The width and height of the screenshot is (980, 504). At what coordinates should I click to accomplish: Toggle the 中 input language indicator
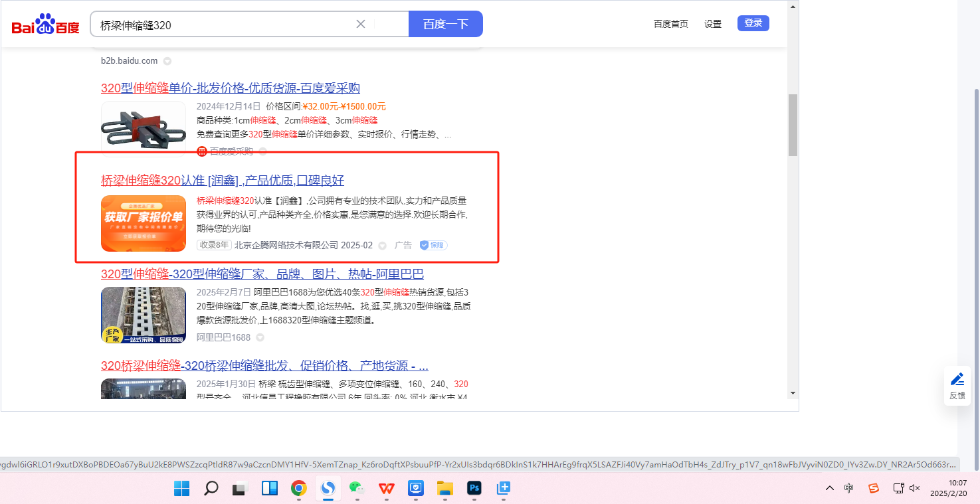849,488
